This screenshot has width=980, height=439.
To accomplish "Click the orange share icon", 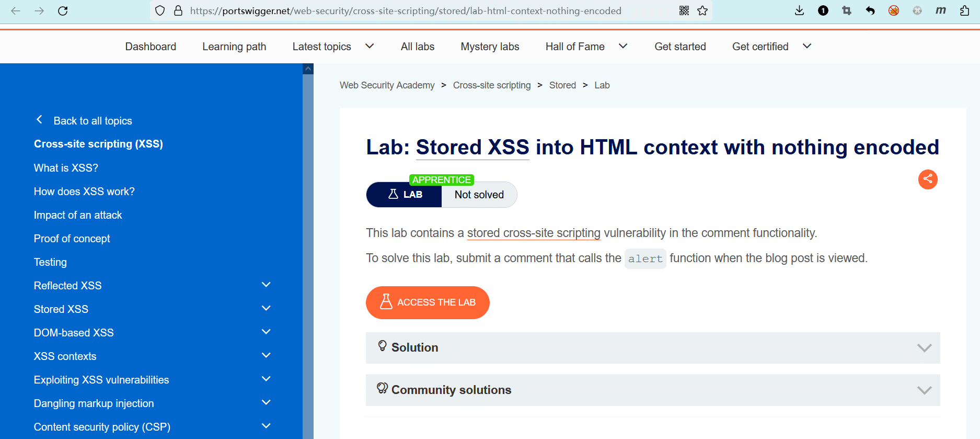I will pyautogui.click(x=928, y=179).
